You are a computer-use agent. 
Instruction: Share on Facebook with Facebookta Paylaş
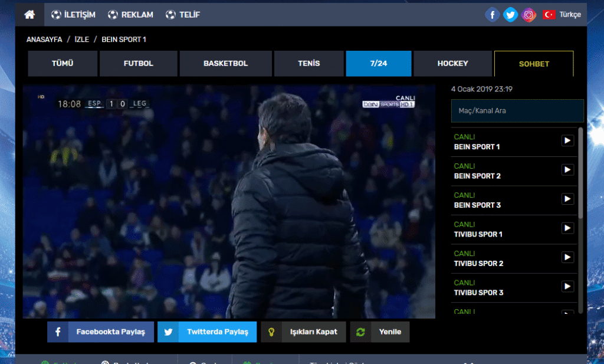(x=100, y=332)
